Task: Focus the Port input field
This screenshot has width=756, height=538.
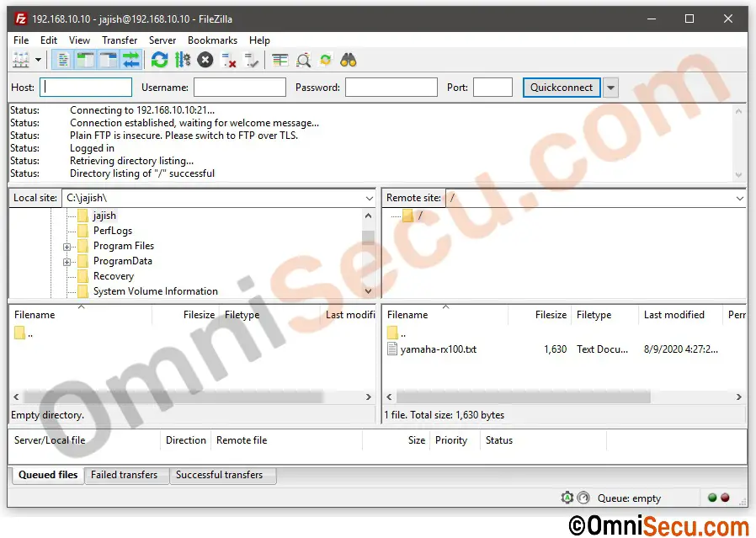Action: pyautogui.click(x=492, y=88)
